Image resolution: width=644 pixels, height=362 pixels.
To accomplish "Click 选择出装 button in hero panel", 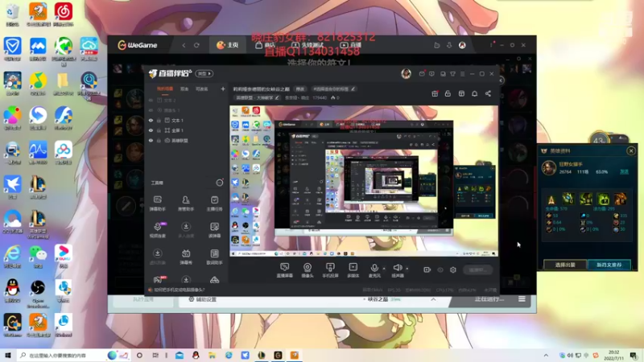I will point(565,265).
